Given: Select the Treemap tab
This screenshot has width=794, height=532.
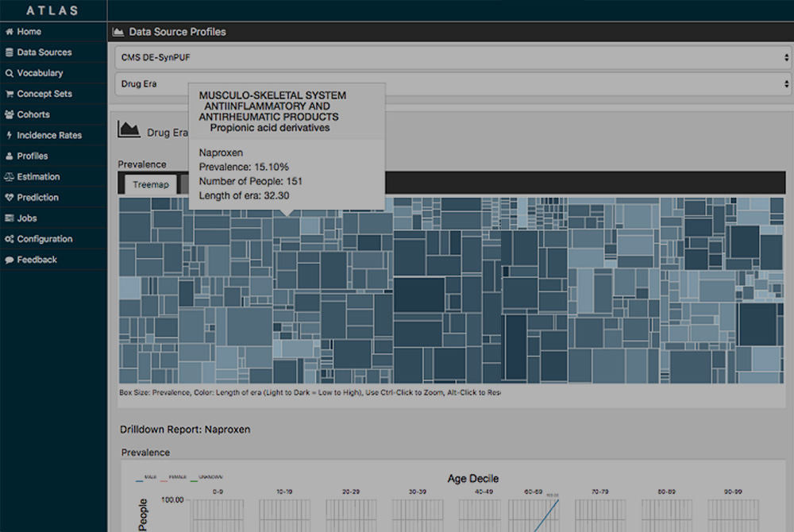Looking at the screenshot, I should 149,183.
